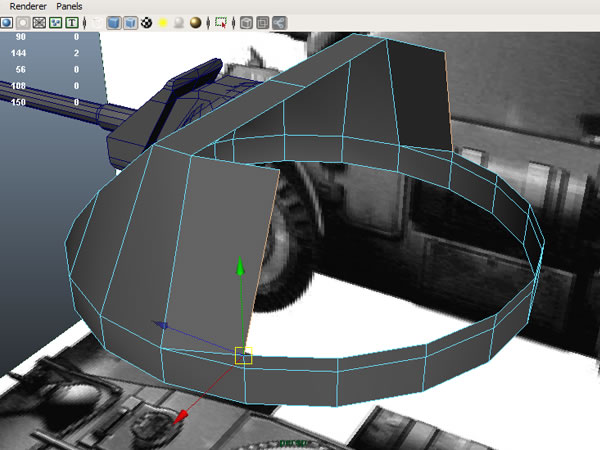Click the yellow center manipulator box
The width and height of the screenshot is (600, 450).
point(243,355)
